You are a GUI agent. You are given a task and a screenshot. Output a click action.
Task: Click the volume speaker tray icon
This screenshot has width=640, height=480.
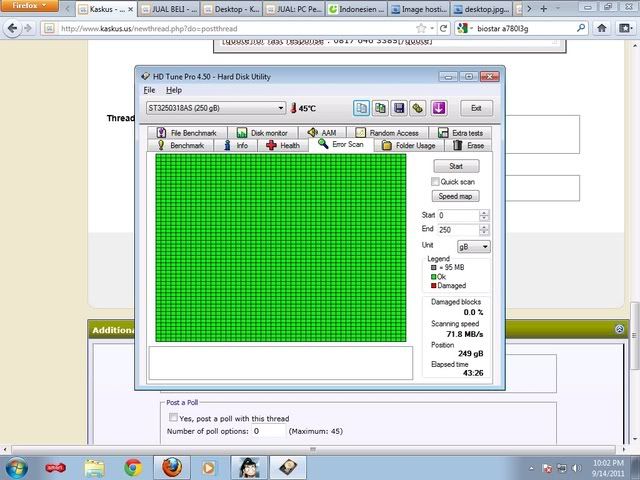click(576, 468)
